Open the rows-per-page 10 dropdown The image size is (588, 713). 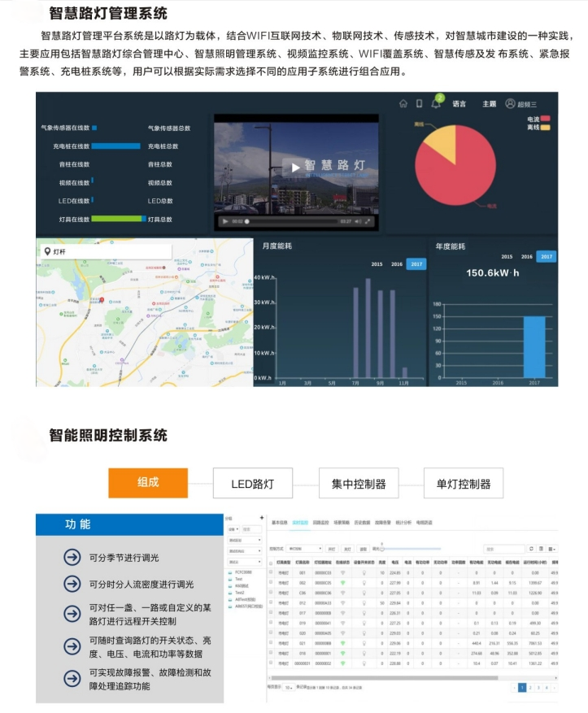pos(289,688)
